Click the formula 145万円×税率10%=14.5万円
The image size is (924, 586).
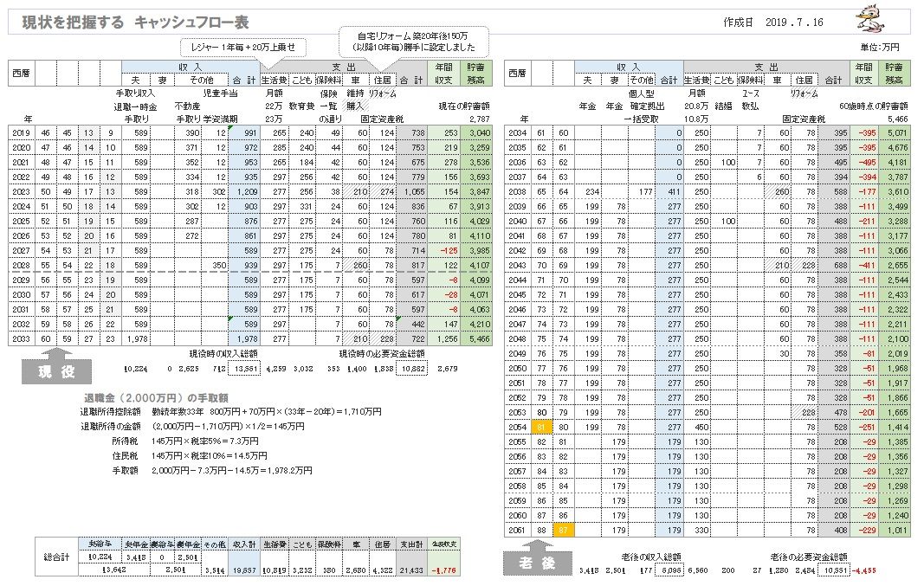210,455
